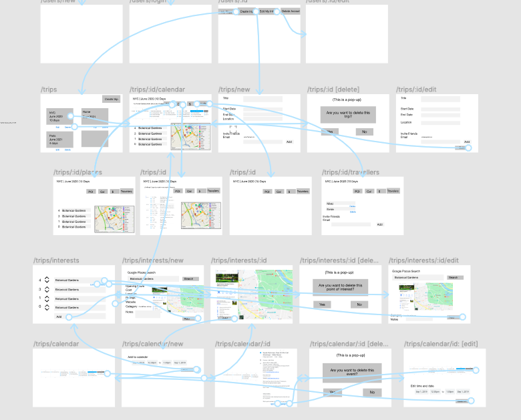521x420 pixels.
Task: Select the Paris June 2021 trip card
Action: 60,140
